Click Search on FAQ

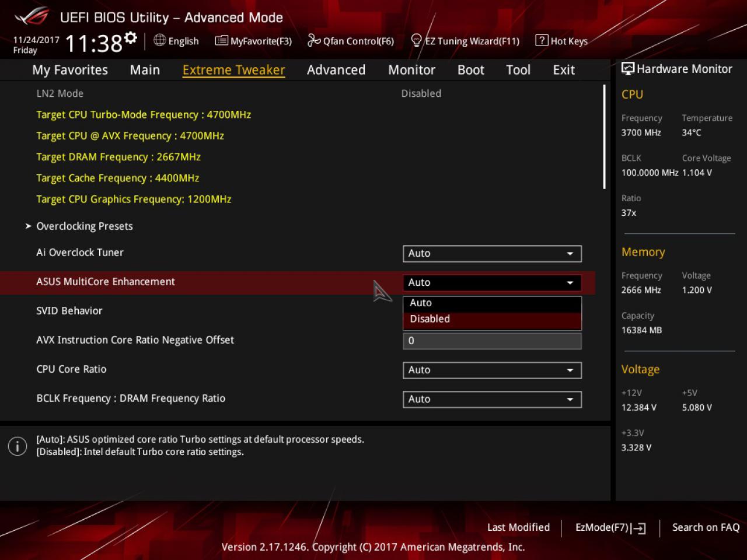(706, 527)
